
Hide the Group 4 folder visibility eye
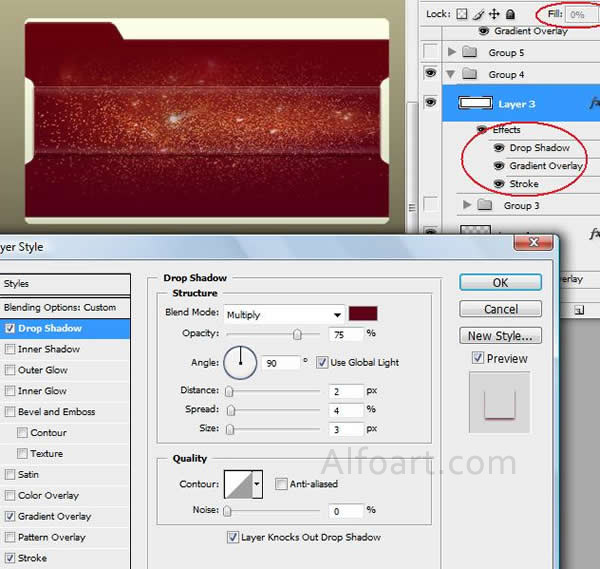click(x=430, y=73)
